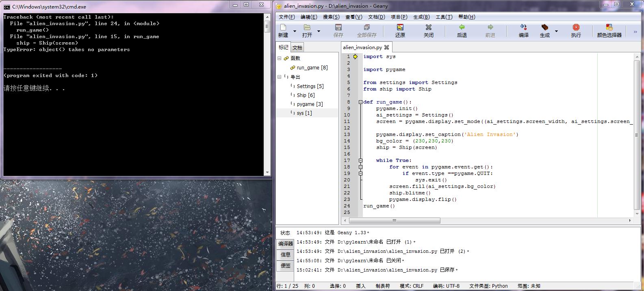The image size is (644, 291).
Task: Click the editor horizontal scrollbar thumb
Action: point(394,220)
